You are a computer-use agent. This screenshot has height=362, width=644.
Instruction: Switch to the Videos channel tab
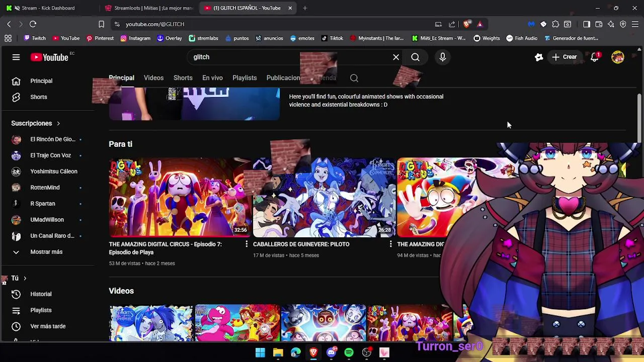[x=153, y=78]
